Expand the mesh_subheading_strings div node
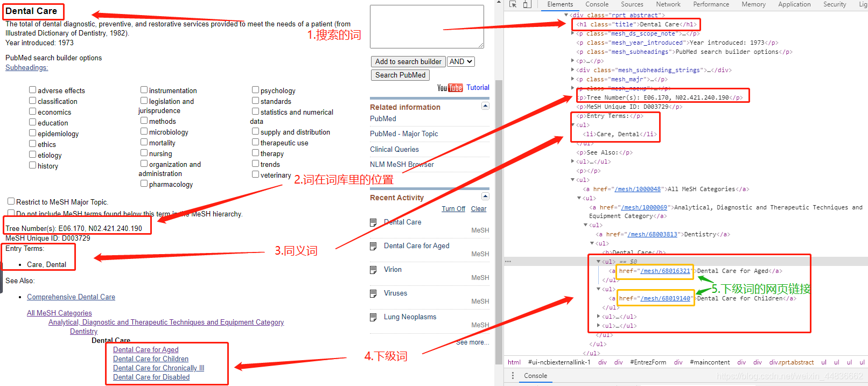868x386 pixels. (572, 70)
